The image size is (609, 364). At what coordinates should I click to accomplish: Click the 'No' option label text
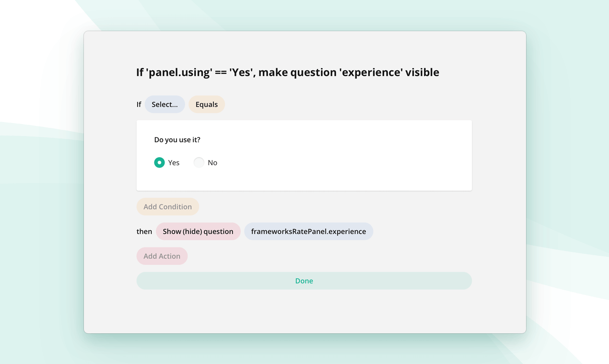coord(212,163)
